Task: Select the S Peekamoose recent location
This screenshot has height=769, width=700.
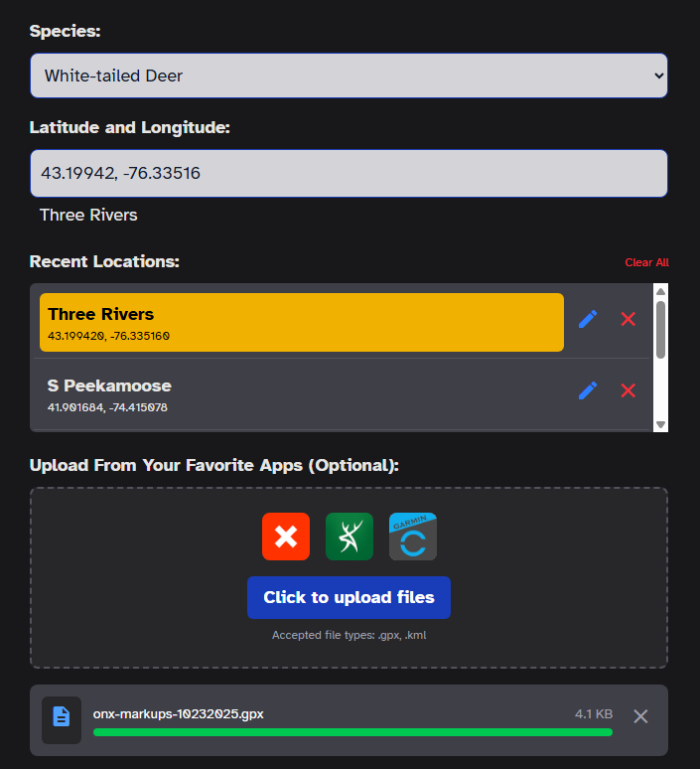Action: click(301, 393)
